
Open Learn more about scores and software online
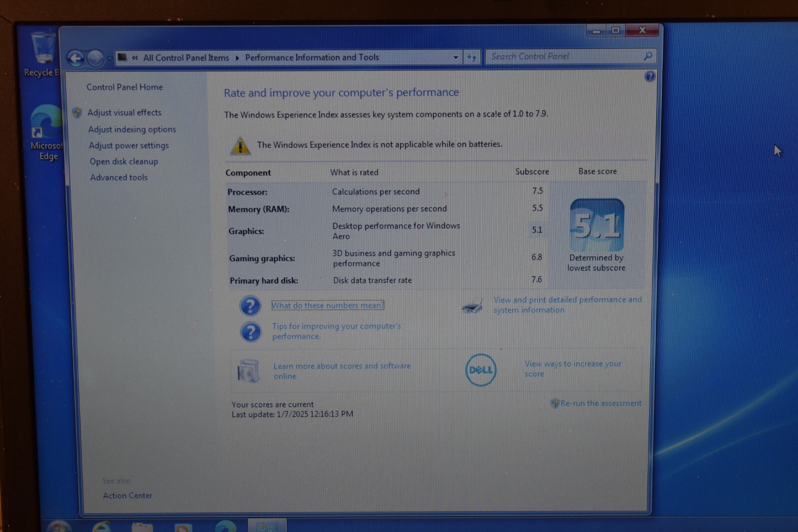[x=342, y=371]
